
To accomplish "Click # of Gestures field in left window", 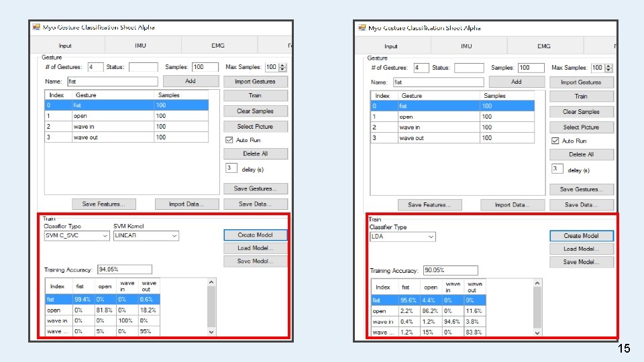I will pos(95,67).
